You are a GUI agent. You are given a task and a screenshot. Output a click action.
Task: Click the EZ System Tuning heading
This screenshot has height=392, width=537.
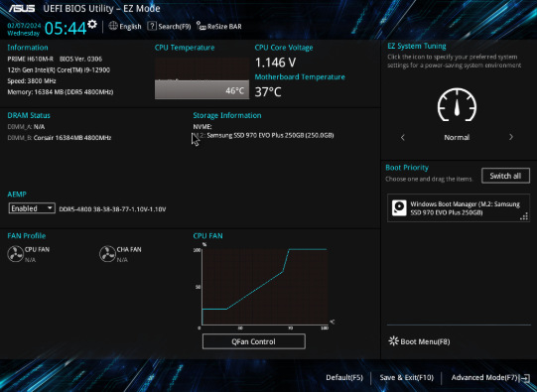click(417, 46)
